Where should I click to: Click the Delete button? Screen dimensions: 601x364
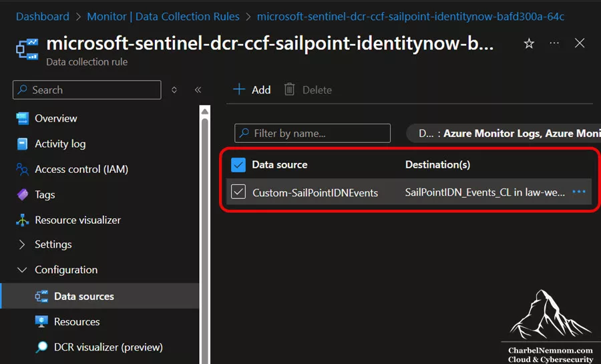click(x=308, y=89)
